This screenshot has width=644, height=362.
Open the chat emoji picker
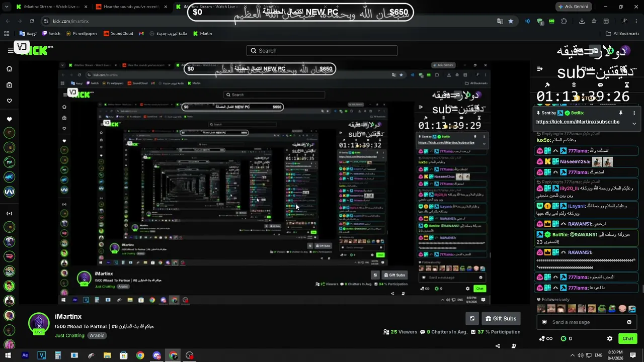tap(629, 322)
